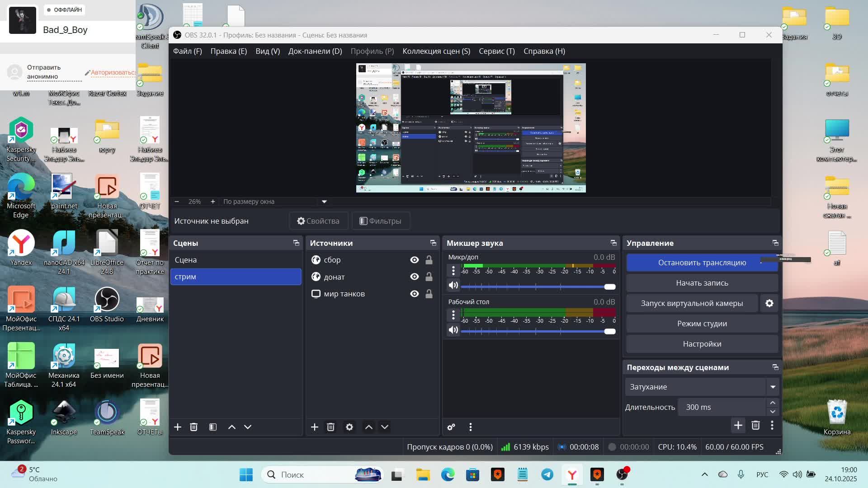Open virtual camera settings gear

[769, 303]
